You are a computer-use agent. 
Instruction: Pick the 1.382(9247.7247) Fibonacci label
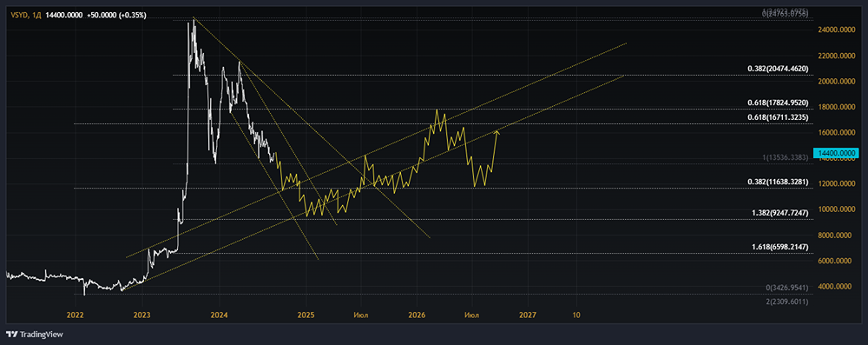click(x=779, y=213)
